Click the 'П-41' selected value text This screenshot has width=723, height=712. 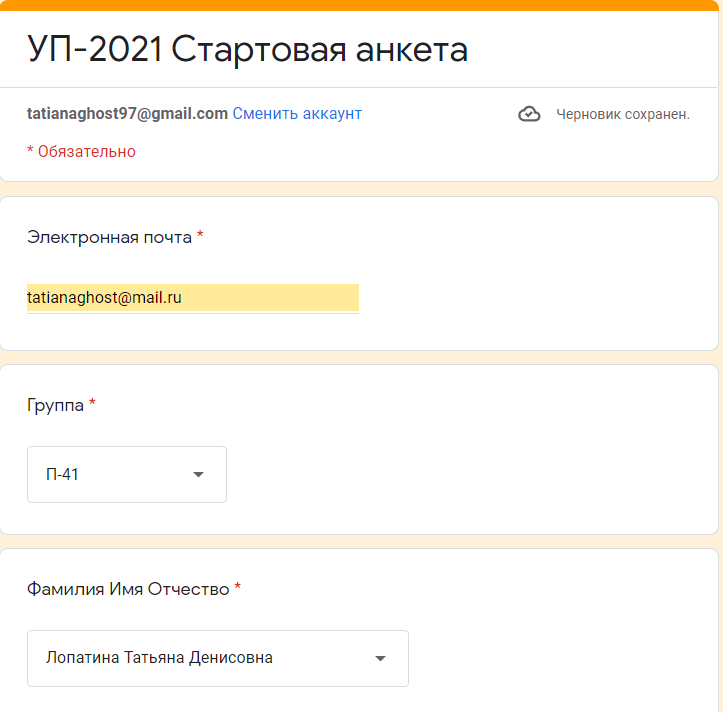click(62, 474)
